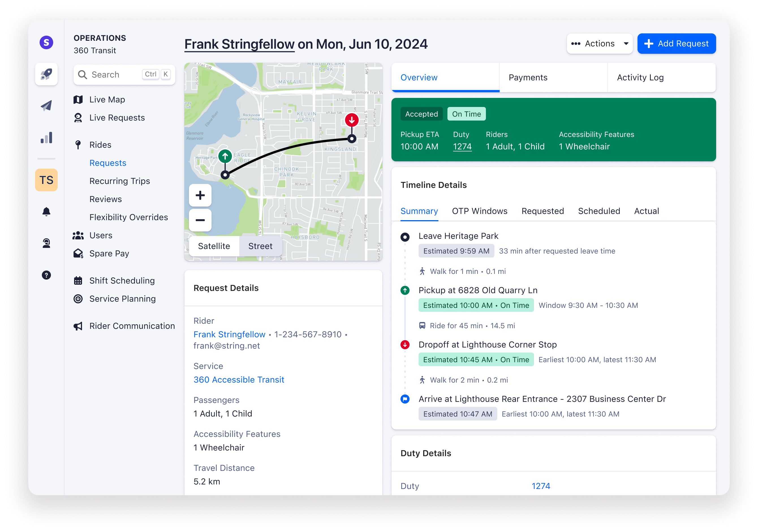Switch to the Payments tab
This screenshot has height=532, width=758.
tap(528, 77)
